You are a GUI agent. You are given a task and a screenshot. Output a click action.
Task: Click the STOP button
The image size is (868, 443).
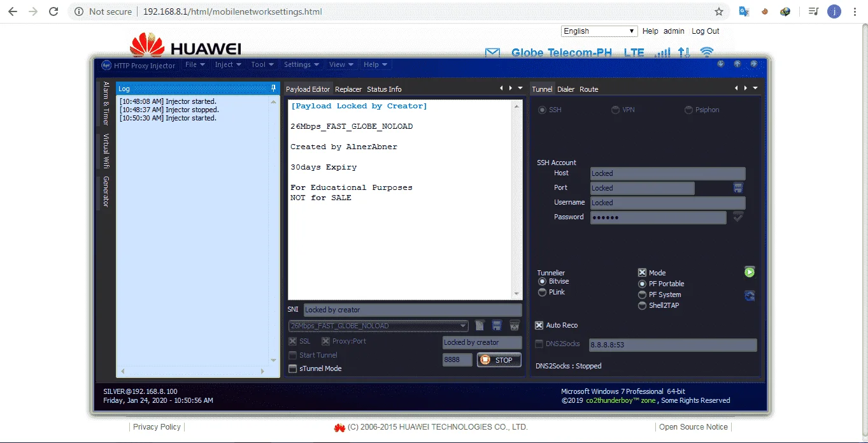pyautogui.click(x=499, y=360)
